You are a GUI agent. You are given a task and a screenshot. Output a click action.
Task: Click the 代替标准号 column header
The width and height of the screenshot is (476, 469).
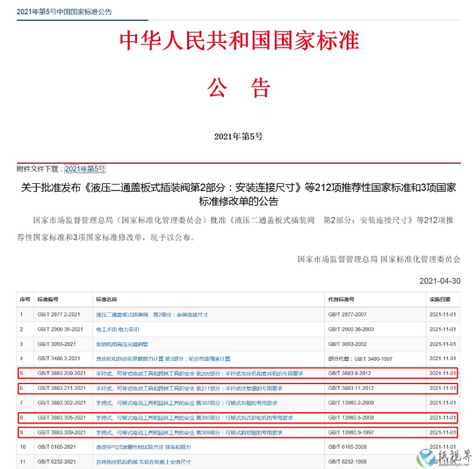tap(341, 299)
